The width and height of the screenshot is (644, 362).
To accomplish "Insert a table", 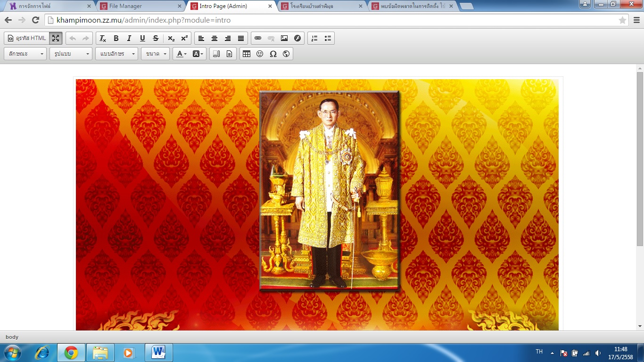I will [247, 54].
